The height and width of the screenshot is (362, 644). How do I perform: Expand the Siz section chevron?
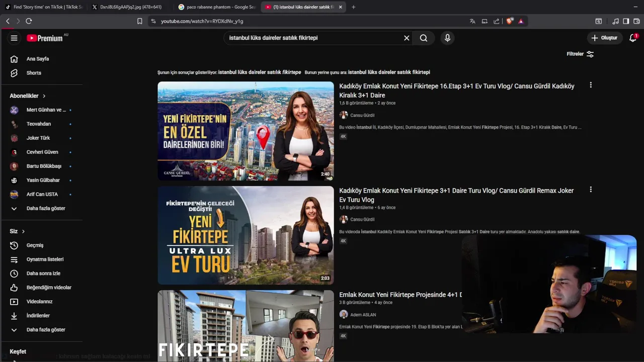coord(23,231)
